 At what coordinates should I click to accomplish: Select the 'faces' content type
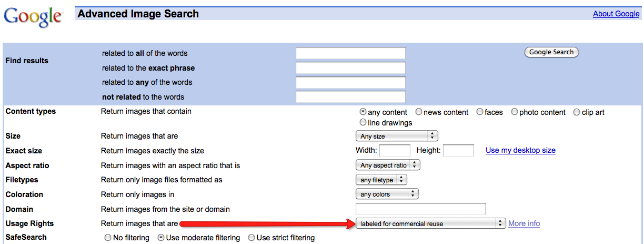(x=480, y=112)
